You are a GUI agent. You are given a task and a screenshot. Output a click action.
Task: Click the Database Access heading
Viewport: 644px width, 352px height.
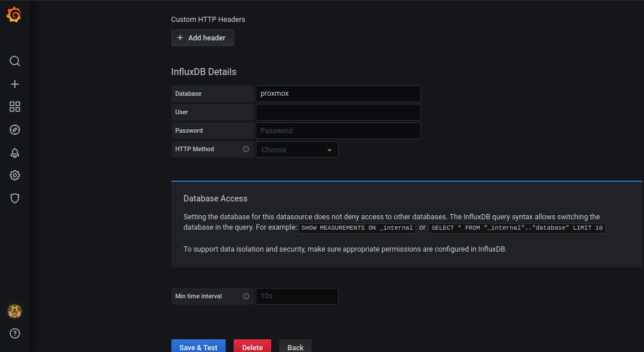coord(215,199)
